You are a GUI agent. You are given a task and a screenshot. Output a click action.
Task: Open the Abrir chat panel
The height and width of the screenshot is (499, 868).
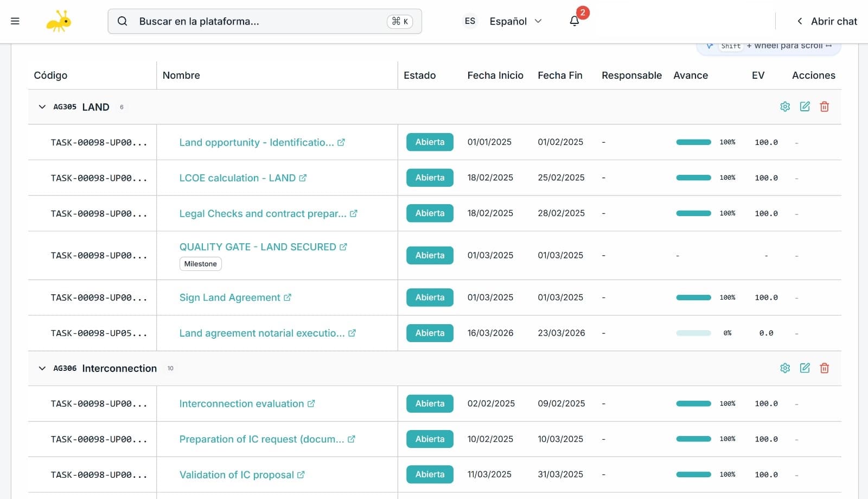click(x=827, y=21)
